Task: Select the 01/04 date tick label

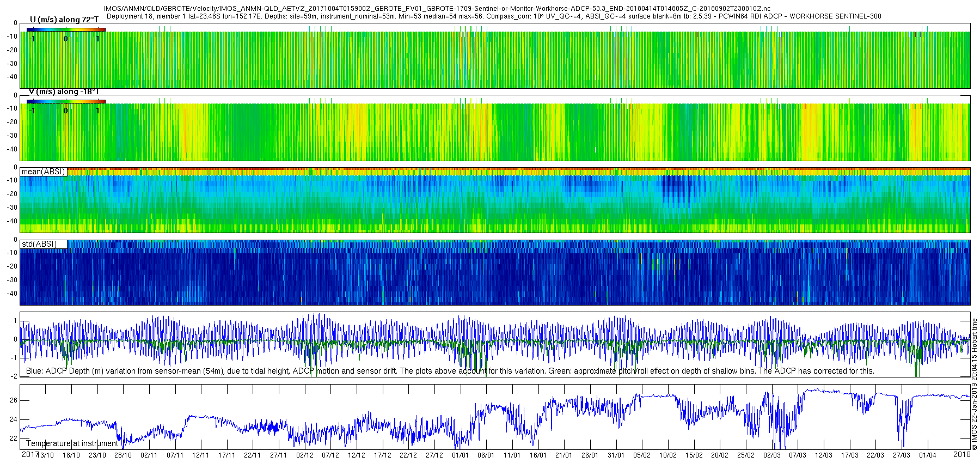Action: point(928,455)
